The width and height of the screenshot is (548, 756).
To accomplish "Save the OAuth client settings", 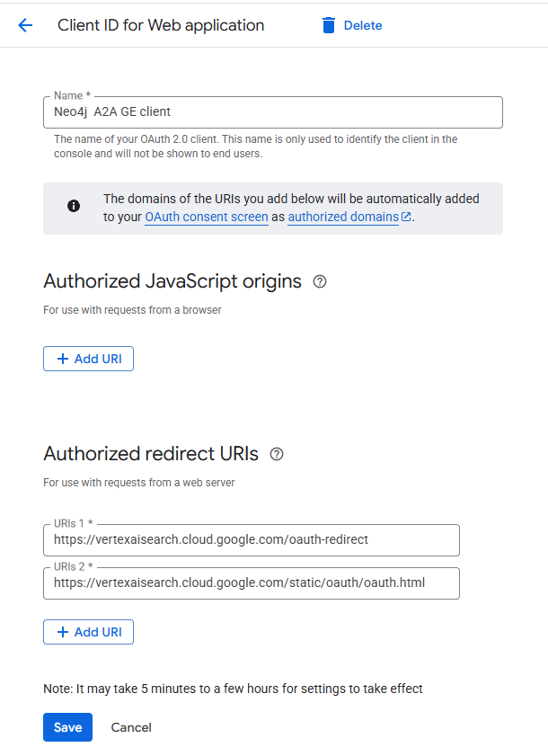I will 67,727.
